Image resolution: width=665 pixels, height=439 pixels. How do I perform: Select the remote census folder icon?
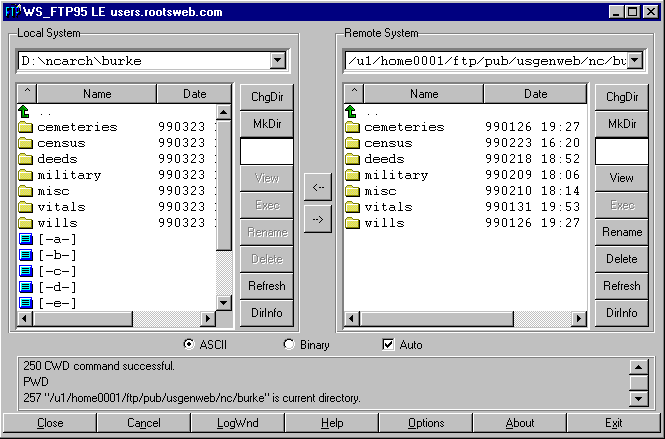[x=352, y=143]
